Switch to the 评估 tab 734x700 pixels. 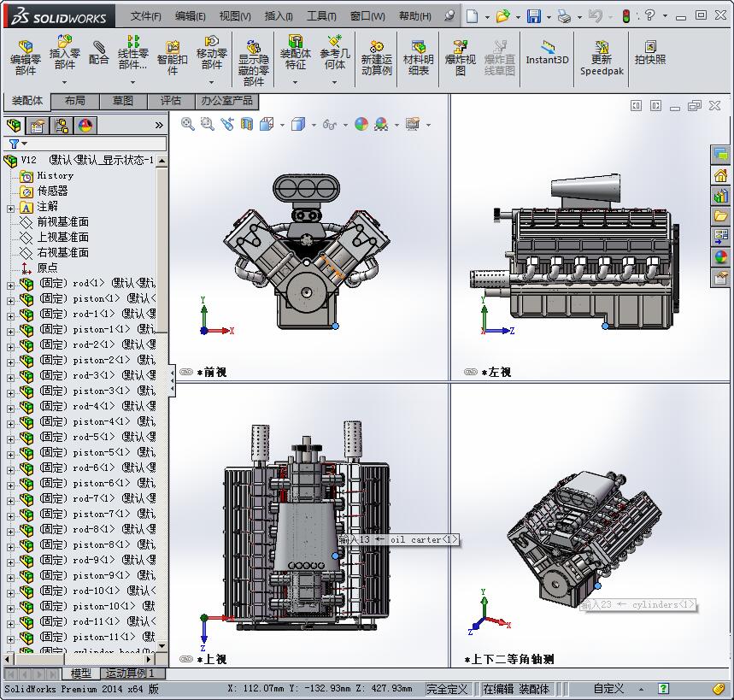pos(170,101)
